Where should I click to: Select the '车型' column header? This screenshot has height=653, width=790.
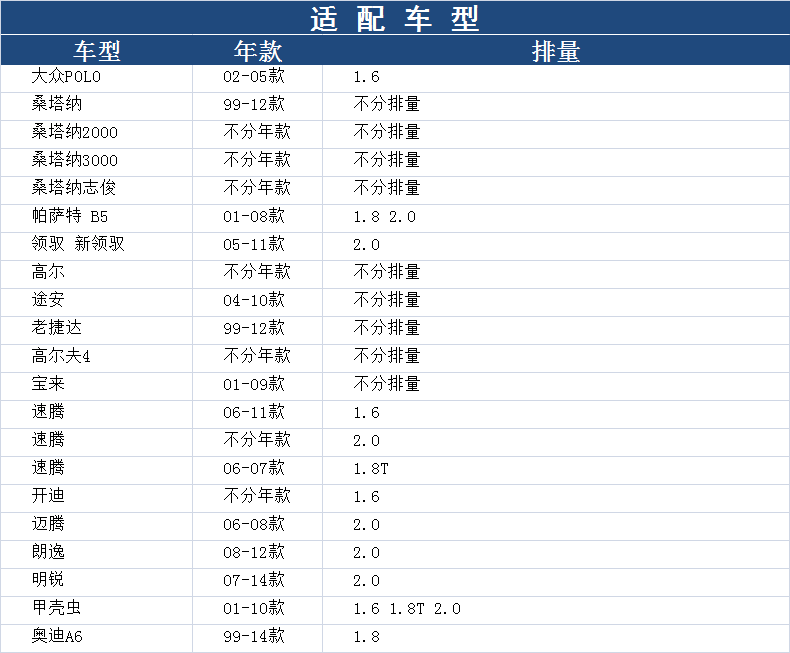tap(97, 51)
